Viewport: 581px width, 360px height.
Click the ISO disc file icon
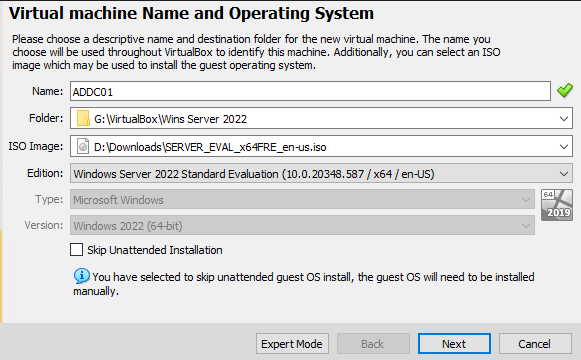coord(83,146)
